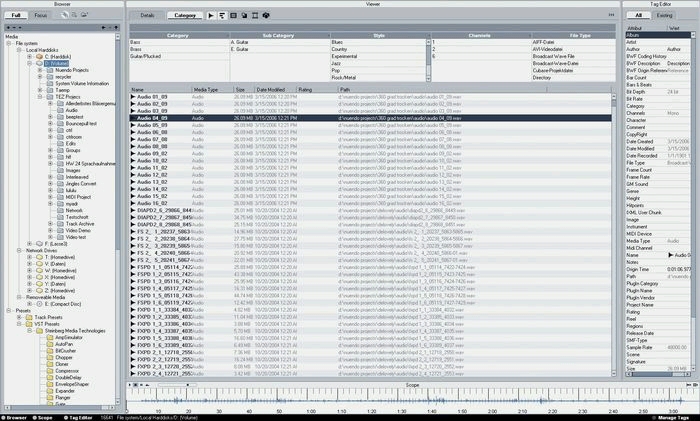Click the Style filter header
Viewport: 700px width, 421px height.
point(379,35)
